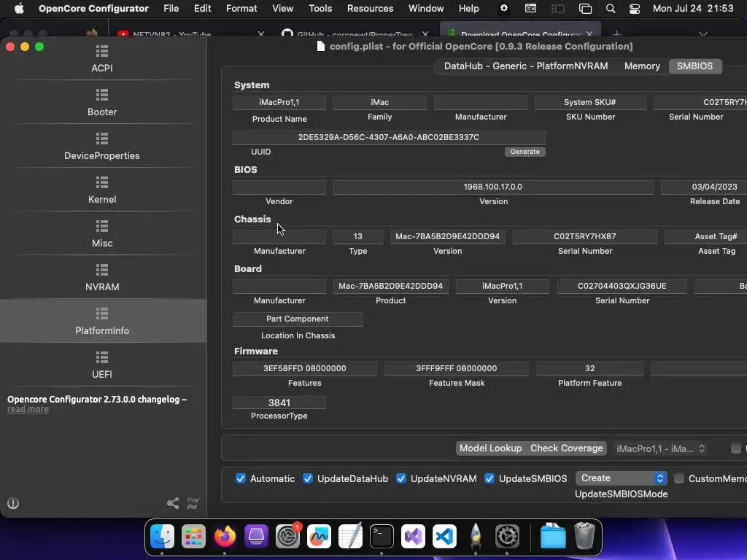Open the blue folder in the Dock

(x=553, y=536)
